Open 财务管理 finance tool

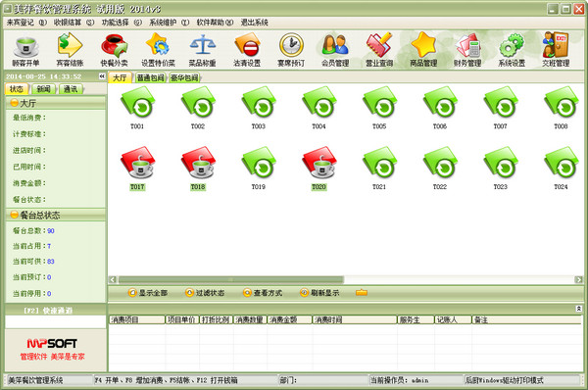click(467, 50)
